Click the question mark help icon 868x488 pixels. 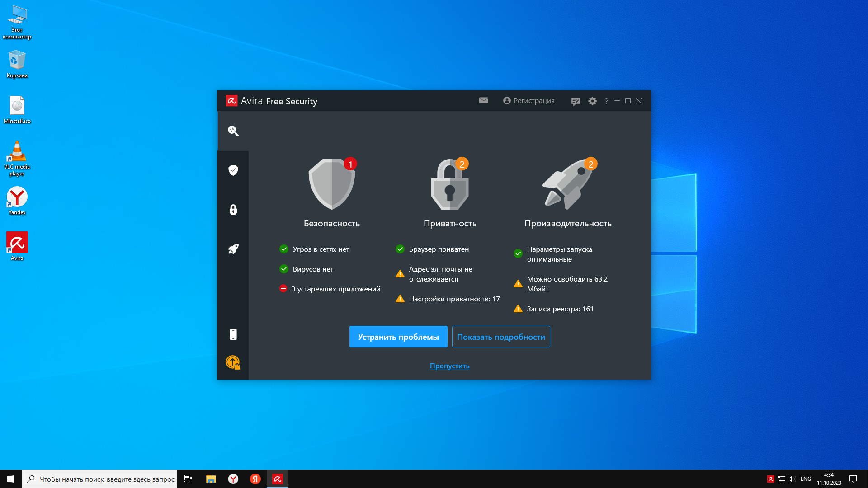pyautogui.click(x=606, y=101)
